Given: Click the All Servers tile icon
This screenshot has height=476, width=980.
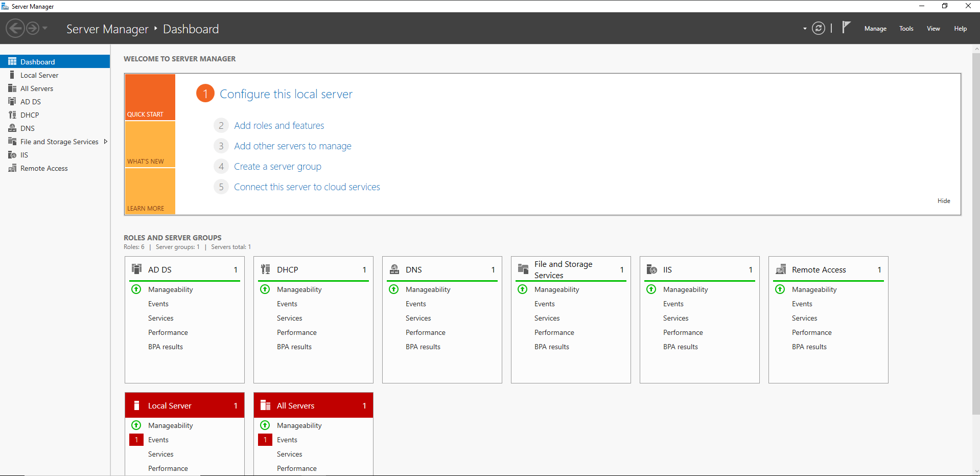Looking at the screenshot, I should [x=265, y=405].
